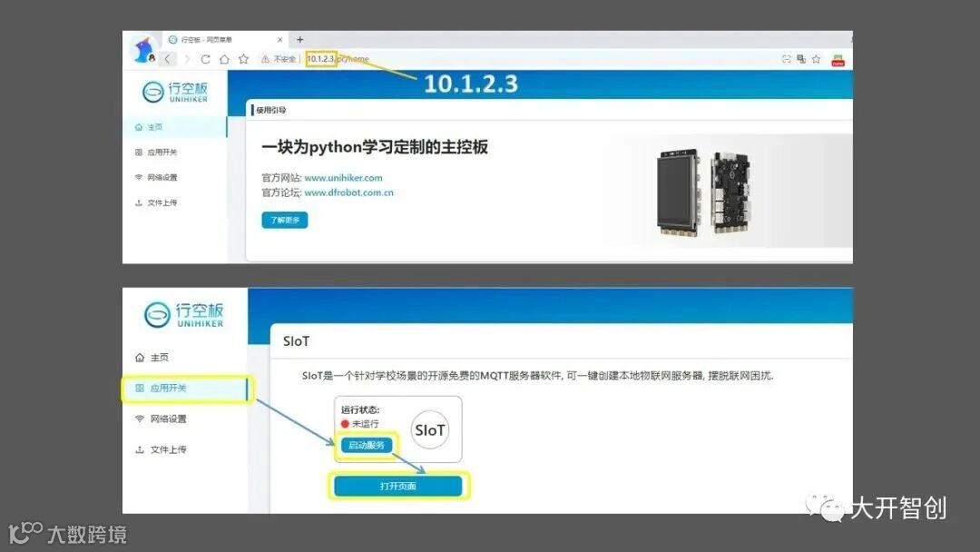
Task: Click the round SIoT logo badge
Action: 430,429
